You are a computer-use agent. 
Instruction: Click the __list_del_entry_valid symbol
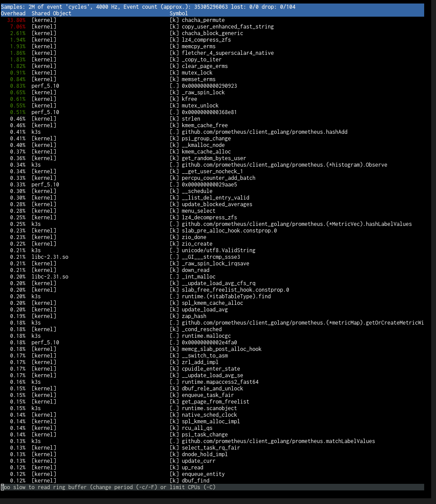pyautogui.click(x=216, y=198)
